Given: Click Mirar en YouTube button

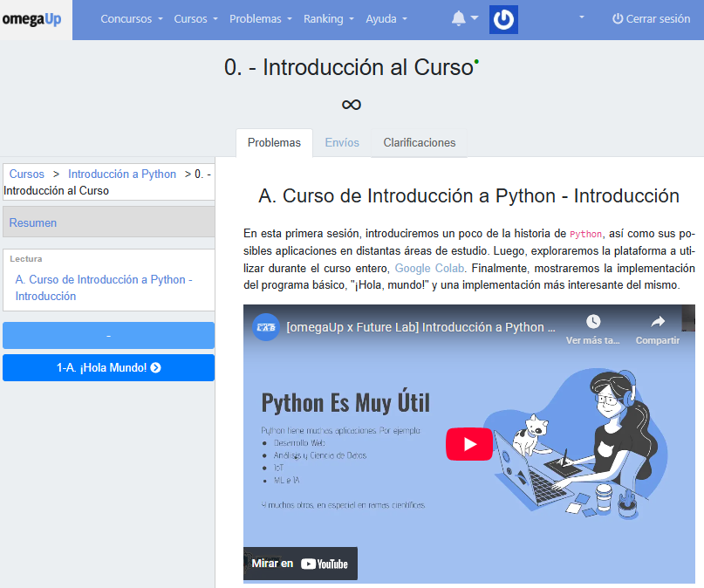Looking at the screenshot, I should click(300, 564).
